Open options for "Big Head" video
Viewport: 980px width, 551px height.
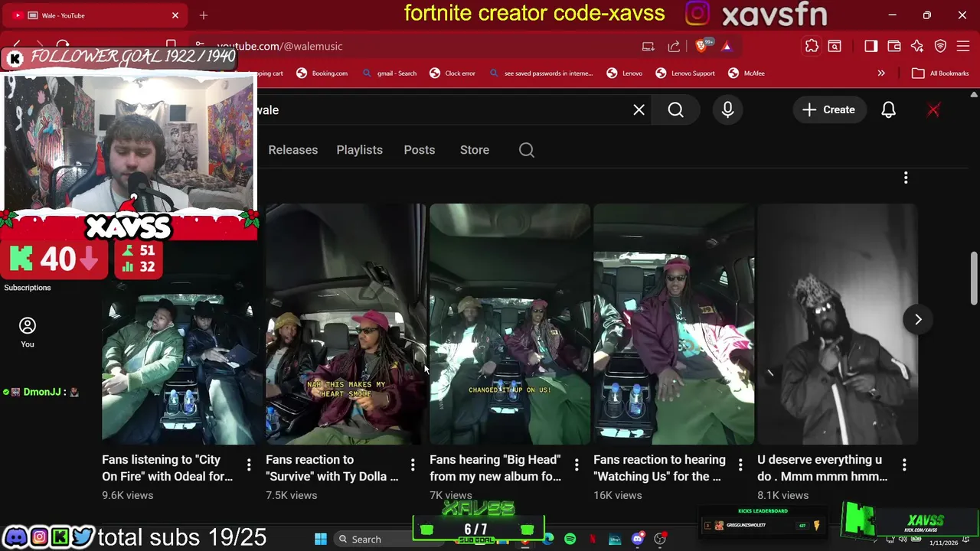point(577,465)
